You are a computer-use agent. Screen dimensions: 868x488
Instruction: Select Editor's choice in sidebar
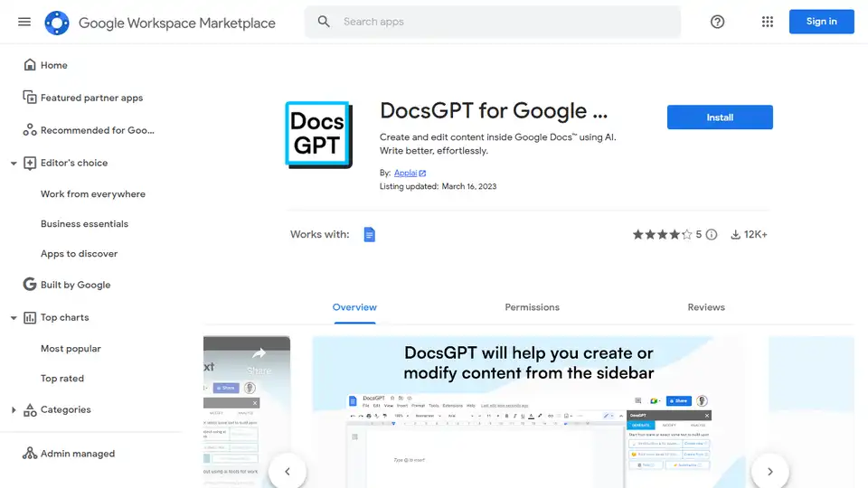coord(74,164)
